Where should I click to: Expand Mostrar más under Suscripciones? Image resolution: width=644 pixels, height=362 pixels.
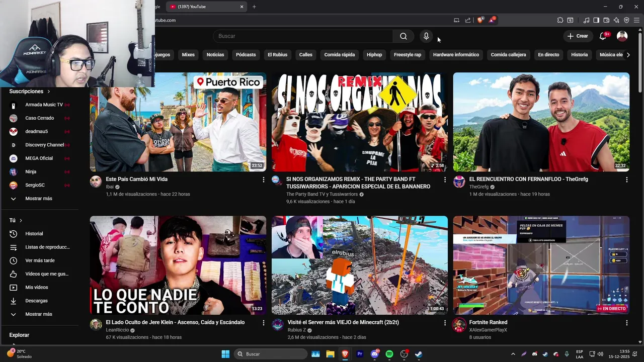[39, 199]
